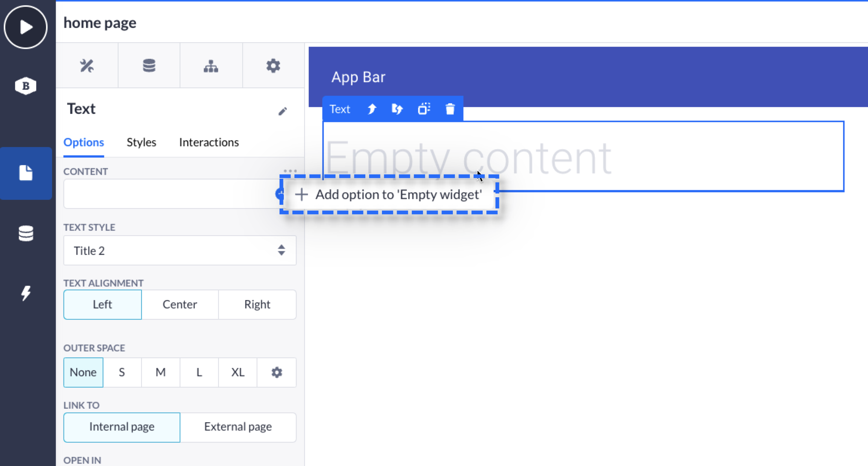Open the hexagon B builder logo
The width and height of the screenshot is (868, 466).
(x=26, y=86)
